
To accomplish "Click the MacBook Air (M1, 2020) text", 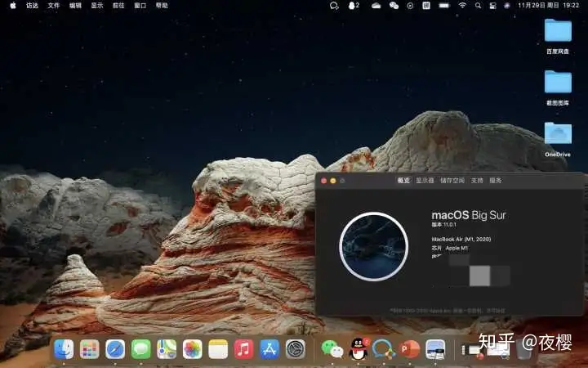I will pos(461,239).
